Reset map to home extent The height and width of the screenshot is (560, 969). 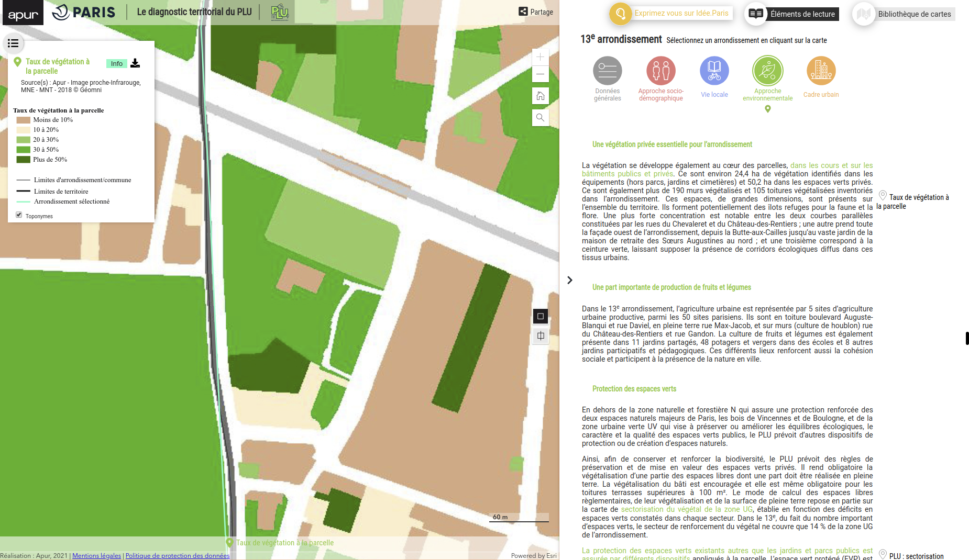click(x=540, y=96)
